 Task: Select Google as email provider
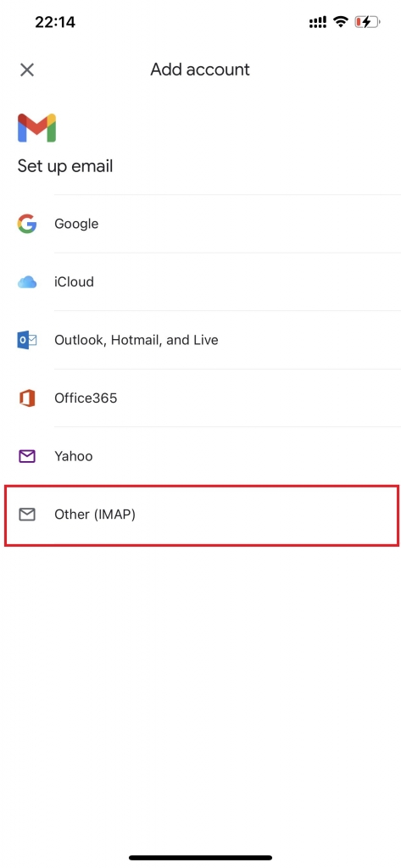coord(200,224)
